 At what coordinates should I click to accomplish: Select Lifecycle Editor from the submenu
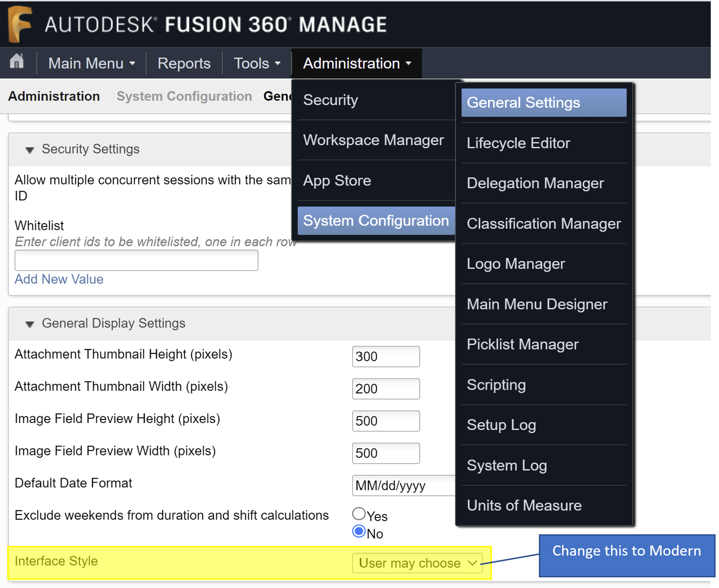click(518, 143)
